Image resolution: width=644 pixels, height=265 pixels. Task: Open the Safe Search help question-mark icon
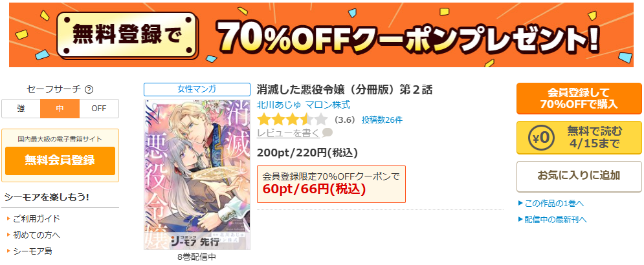[x=89, y=89]
